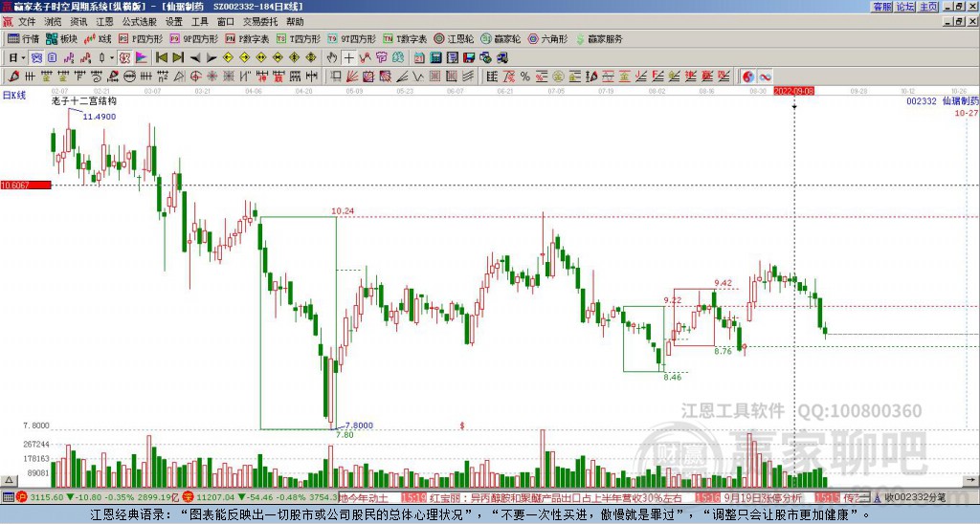Click the 11.4900 high price label
This screenshot has height=524, width=980.
pyautogui.click(x=100, y=117)
